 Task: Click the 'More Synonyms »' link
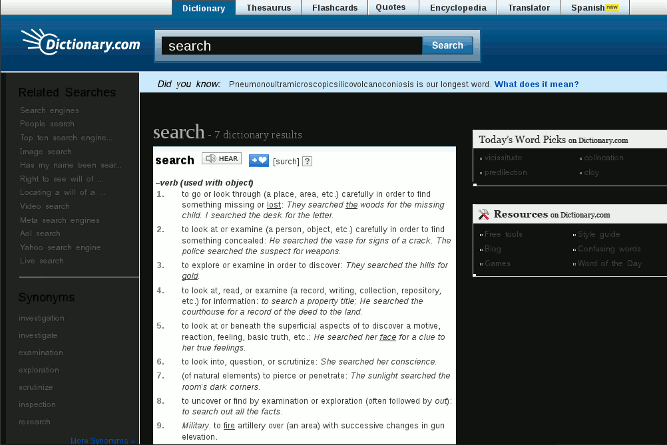(103, 441)
